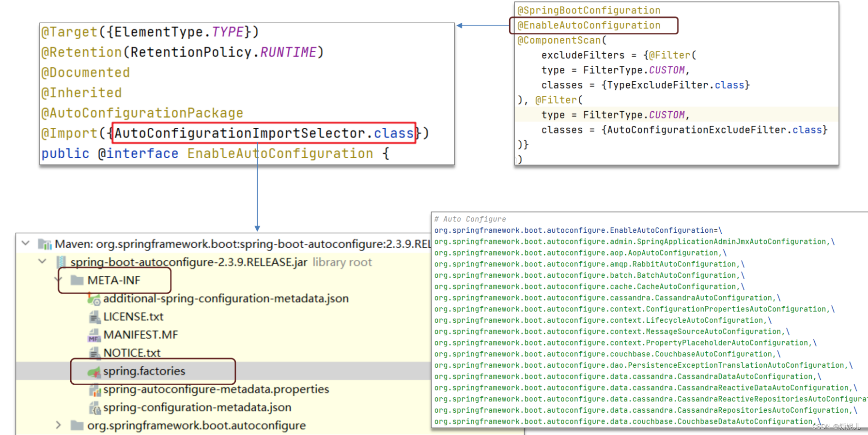Click the @SpringBootConfiguration annotation

click(589, 10)
